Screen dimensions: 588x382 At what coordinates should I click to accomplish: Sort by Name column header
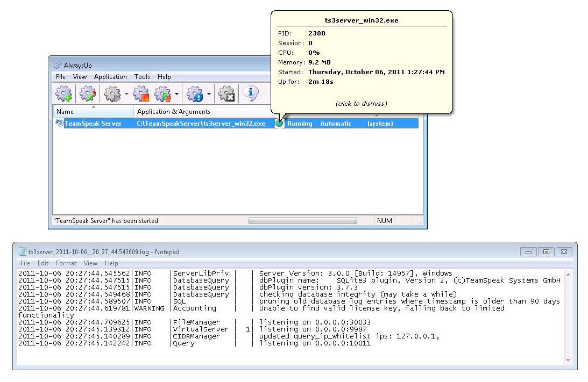click(93, 111)
